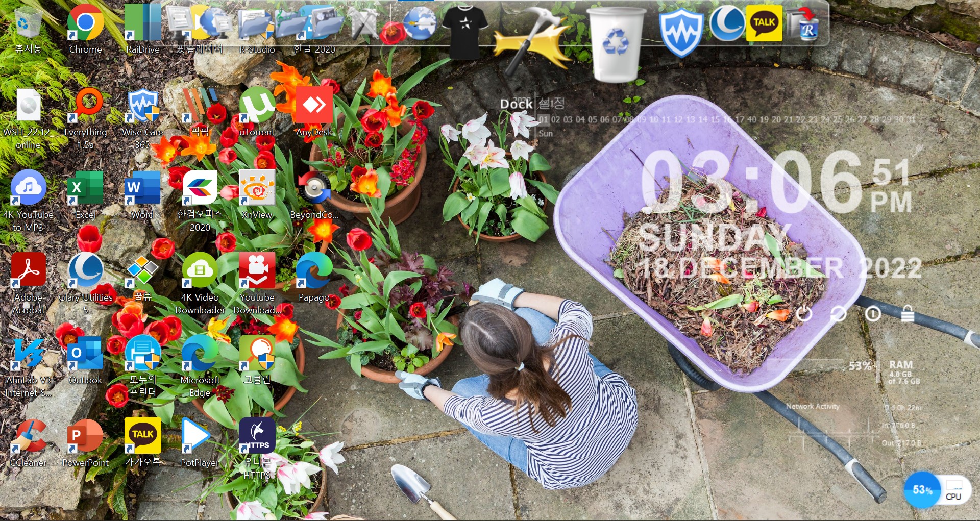This screenshot has width=980, height=521.
Task: Click the blue crescent Glary icon in the dock
Action: coord(727,23)
